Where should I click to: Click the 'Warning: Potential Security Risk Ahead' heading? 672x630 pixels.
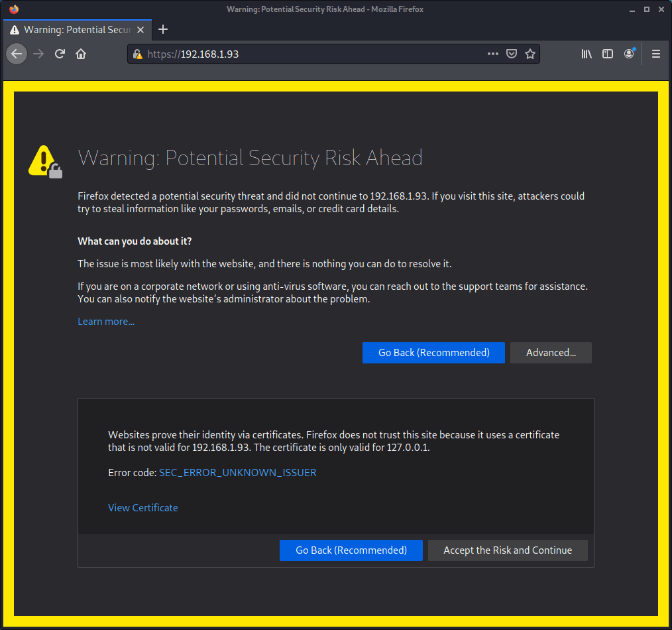[x=251, y=158]
